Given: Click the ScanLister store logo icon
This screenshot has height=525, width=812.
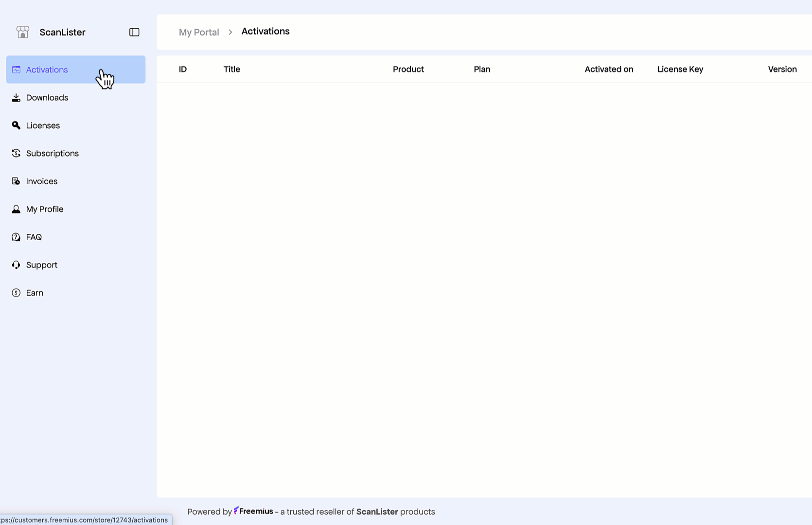Looking at the screenshot, I should tap(23, 32).
